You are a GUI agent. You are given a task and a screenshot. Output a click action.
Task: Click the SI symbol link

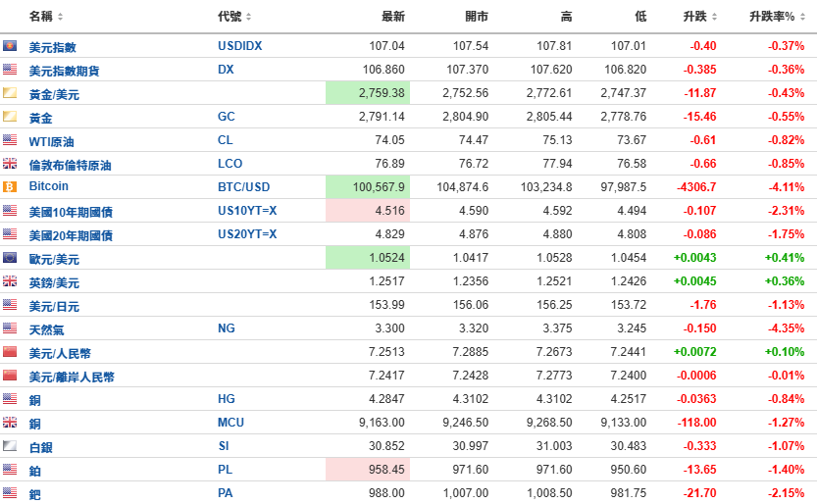224,446
